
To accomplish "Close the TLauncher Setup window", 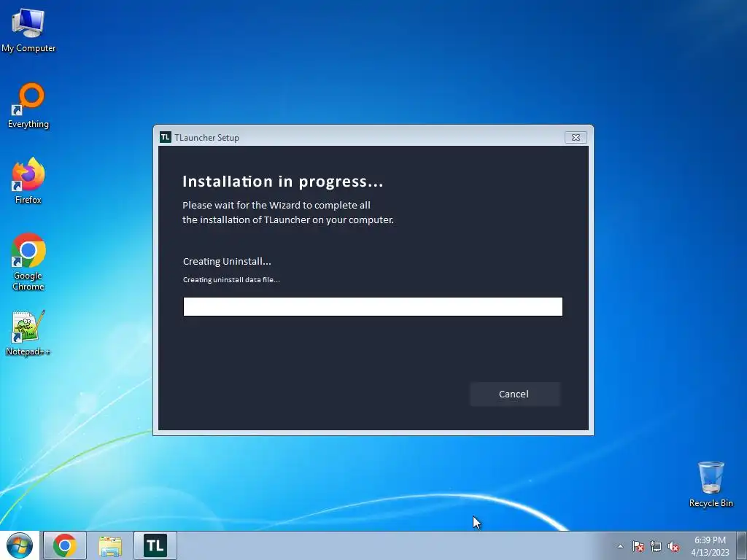I will pos(576,138).
